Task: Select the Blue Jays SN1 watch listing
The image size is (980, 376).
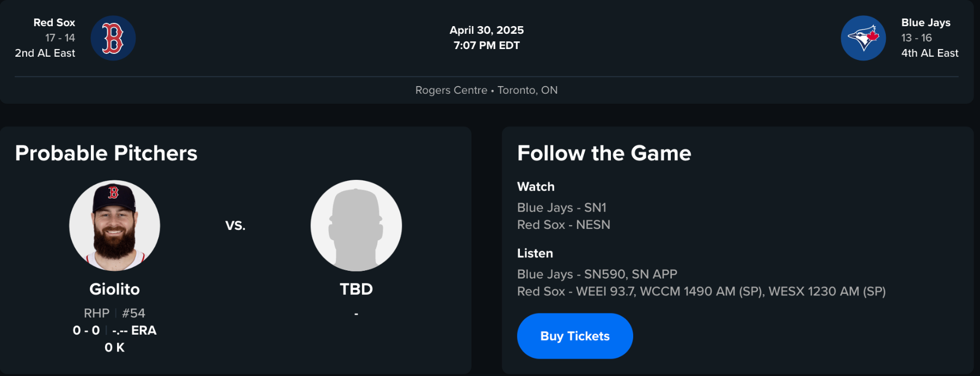Action: [x=561, y=208]
